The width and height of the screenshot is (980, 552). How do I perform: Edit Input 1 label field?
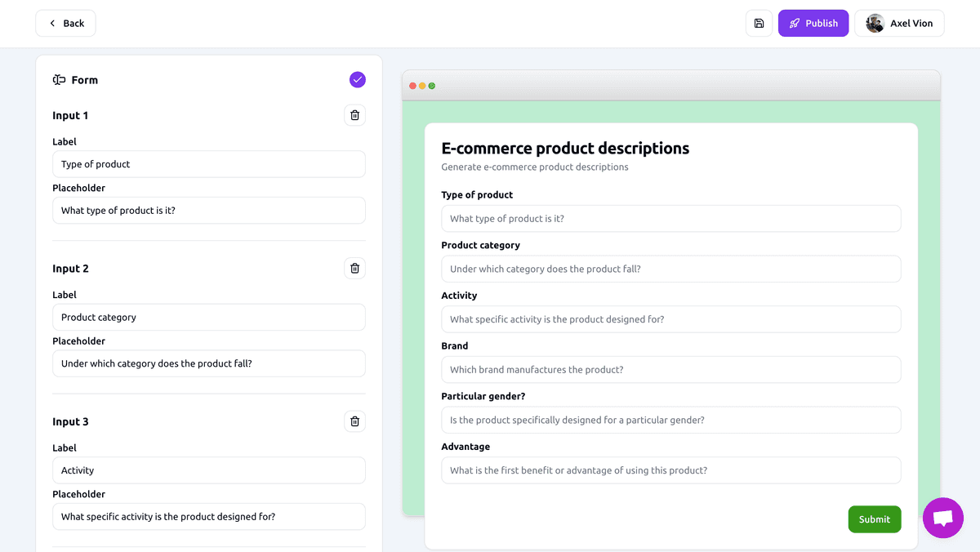click(208, 164)
